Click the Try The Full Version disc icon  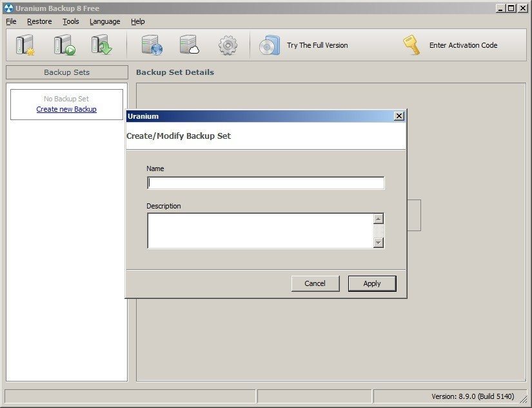[270, 45]
